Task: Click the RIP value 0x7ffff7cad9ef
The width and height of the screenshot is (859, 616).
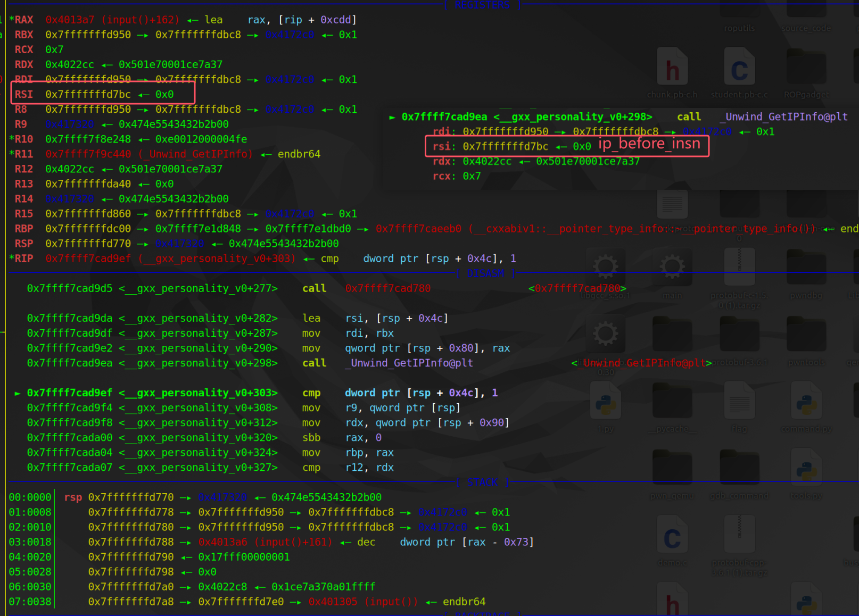Action: point(88,258)
